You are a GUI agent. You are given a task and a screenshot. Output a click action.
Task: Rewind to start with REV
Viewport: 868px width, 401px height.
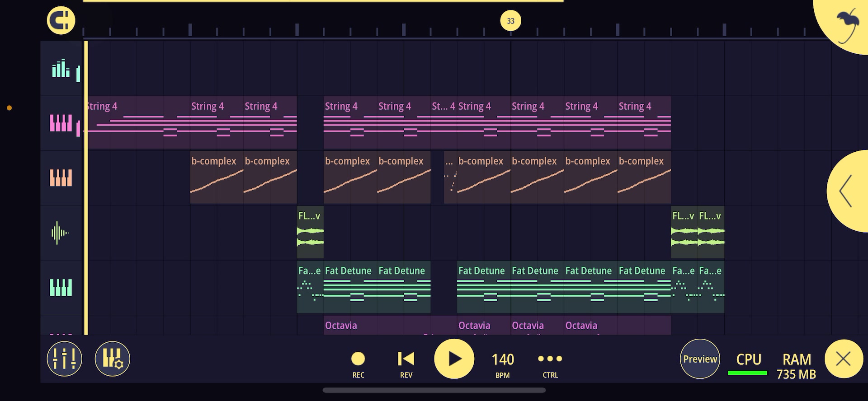pyautogui.click(x=406, y=364)
